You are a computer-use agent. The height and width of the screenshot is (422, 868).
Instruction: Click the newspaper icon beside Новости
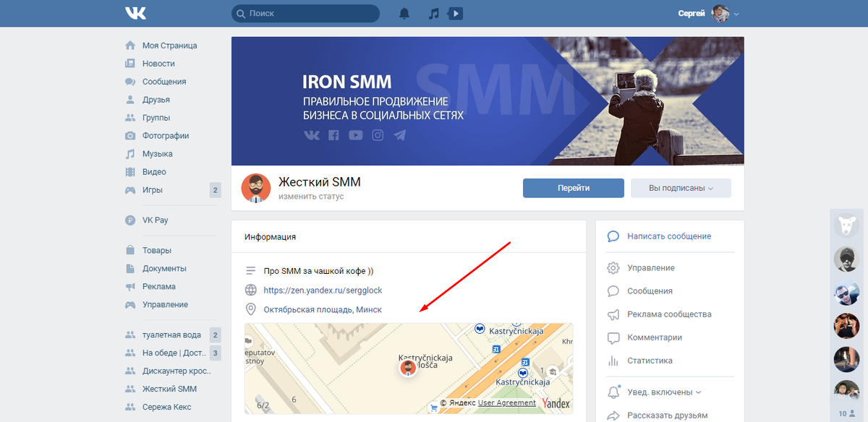(130, 64)
